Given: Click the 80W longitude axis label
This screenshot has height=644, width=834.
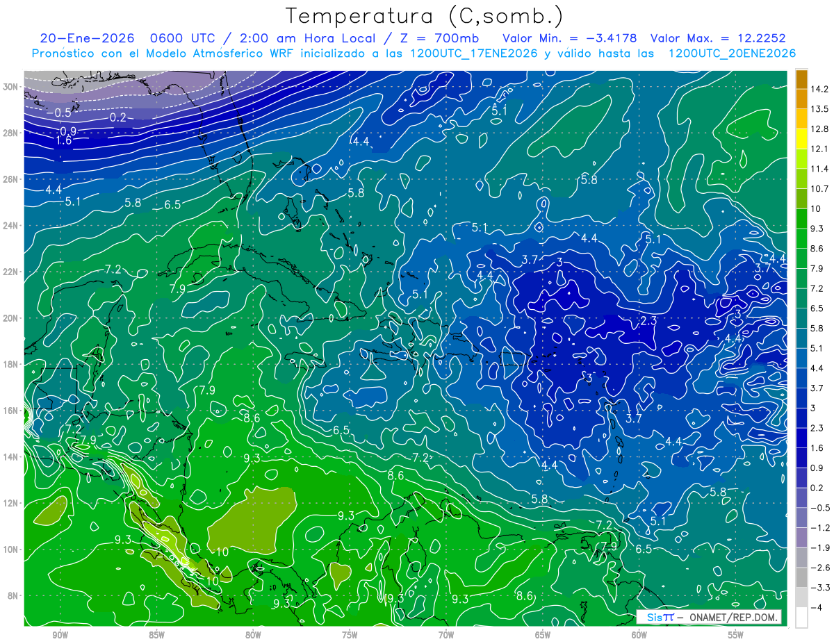Looking at the screenshot, I should pyautogui.click(x=253, y=634).
